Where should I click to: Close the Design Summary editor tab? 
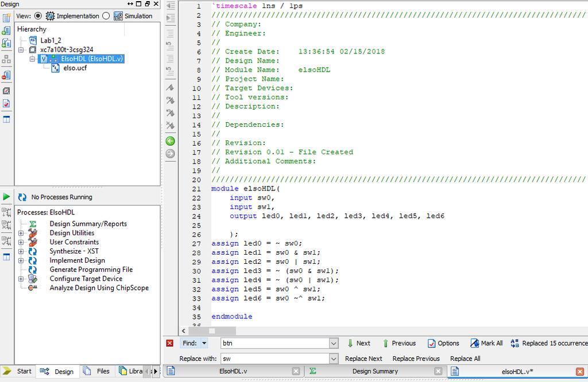[438, 371]
